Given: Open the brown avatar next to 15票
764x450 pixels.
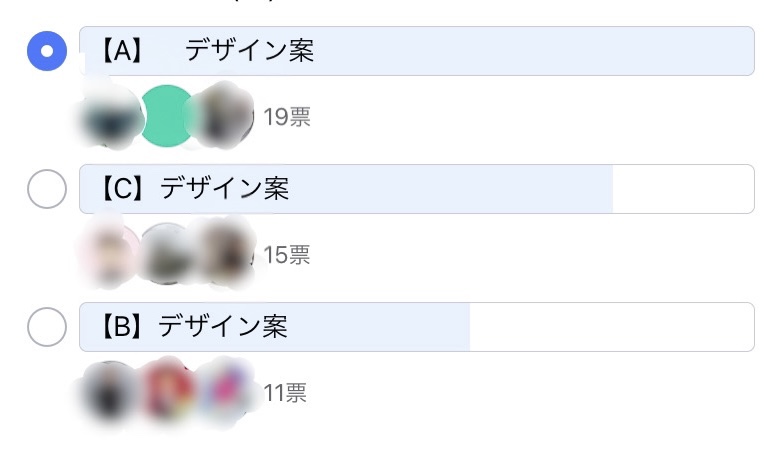Looking at the screenshot, I should [222, 253].
